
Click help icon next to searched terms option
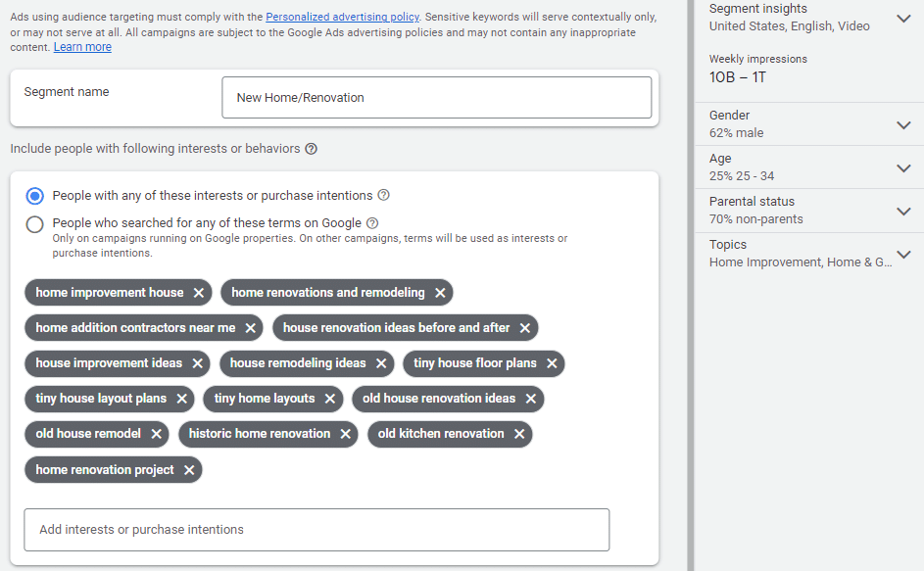pos(372,223)
